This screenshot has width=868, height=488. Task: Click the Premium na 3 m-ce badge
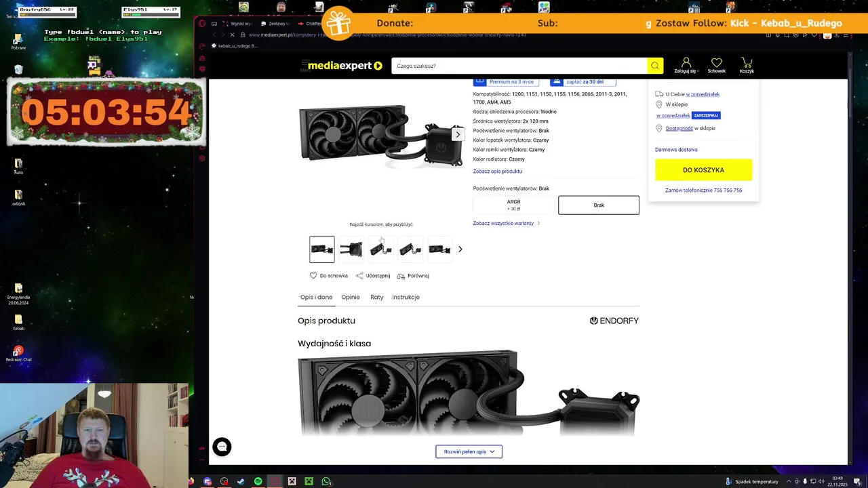click(x=506, y=81)
